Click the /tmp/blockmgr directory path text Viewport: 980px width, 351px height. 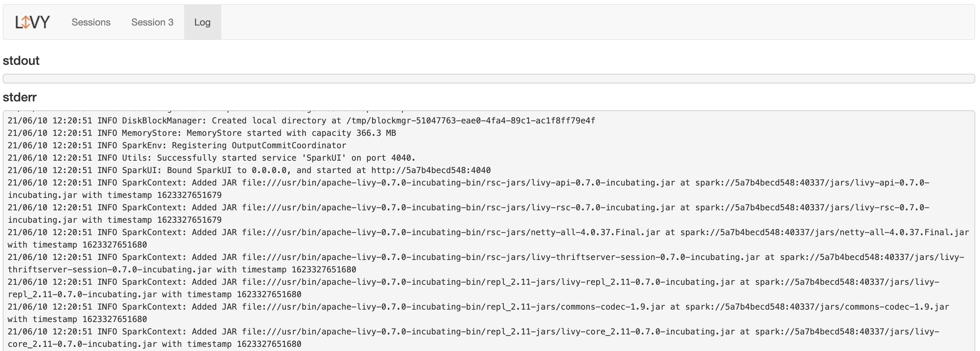click(471, 121)
